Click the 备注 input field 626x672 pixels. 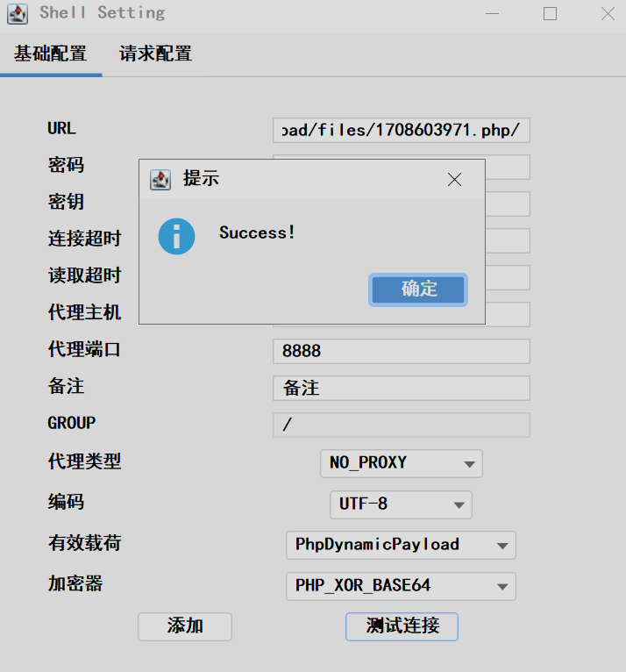click(x=402, y=389)
